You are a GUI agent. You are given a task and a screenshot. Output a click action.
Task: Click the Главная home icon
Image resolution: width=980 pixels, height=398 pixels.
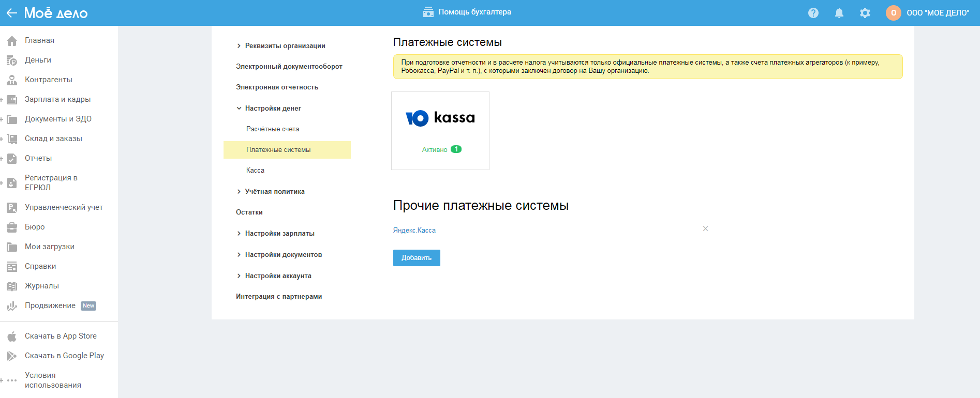tap(12, 40)
